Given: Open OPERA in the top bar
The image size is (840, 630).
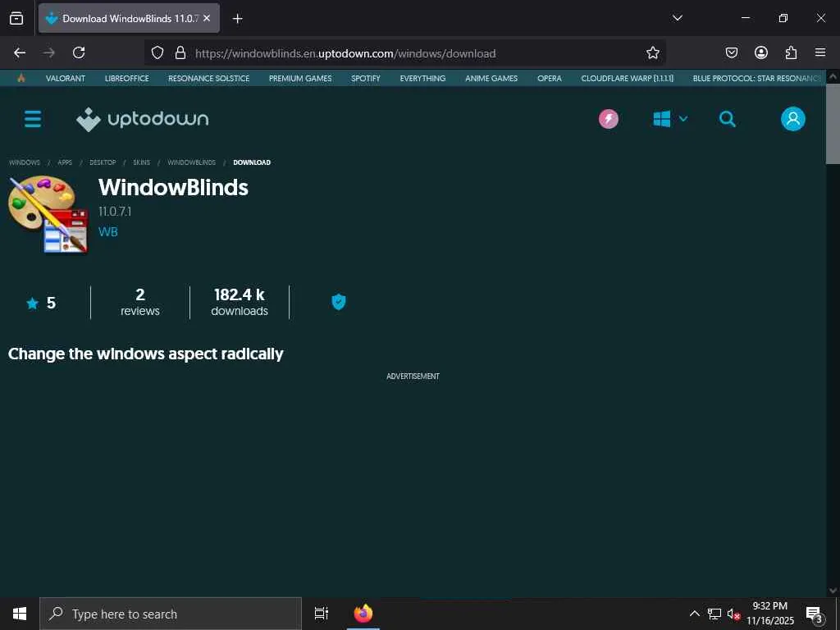Looking at the screenshot, I should pyautogui.click(x=550, y=78).
